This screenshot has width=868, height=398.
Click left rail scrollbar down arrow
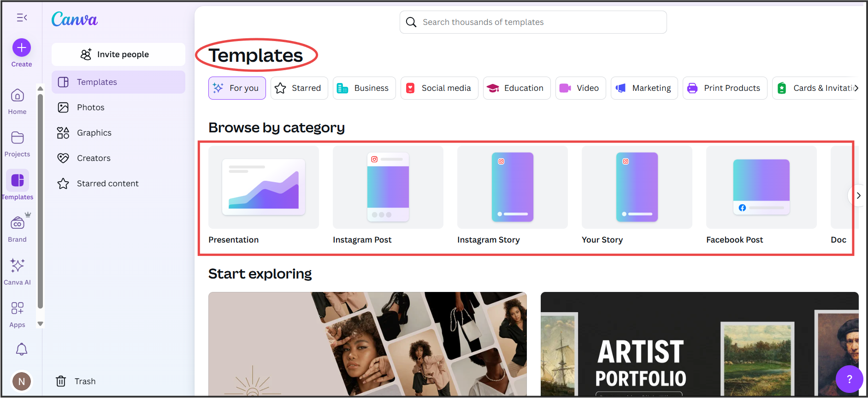[x=40, y=324]
